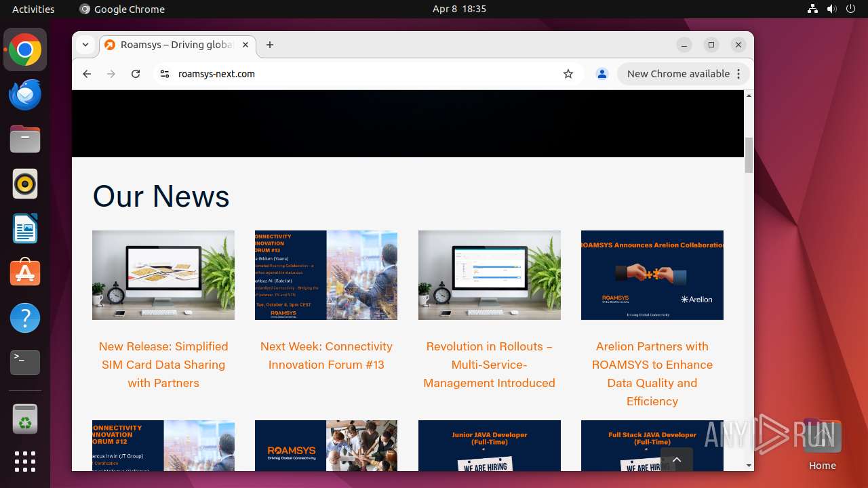Click Multi-Service-Management monitor thumbnail

pyautogui.click(x=490, y=275)
